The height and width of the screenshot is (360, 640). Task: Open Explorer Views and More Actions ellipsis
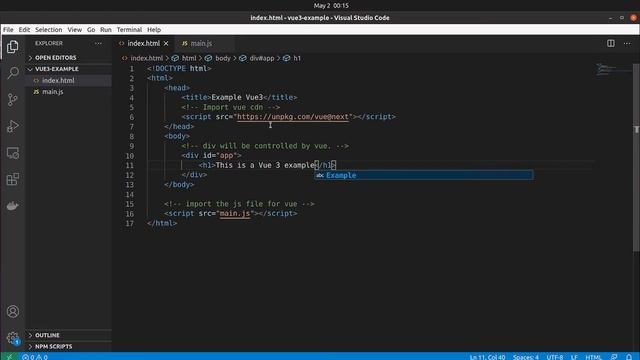(x=98, y=43)
